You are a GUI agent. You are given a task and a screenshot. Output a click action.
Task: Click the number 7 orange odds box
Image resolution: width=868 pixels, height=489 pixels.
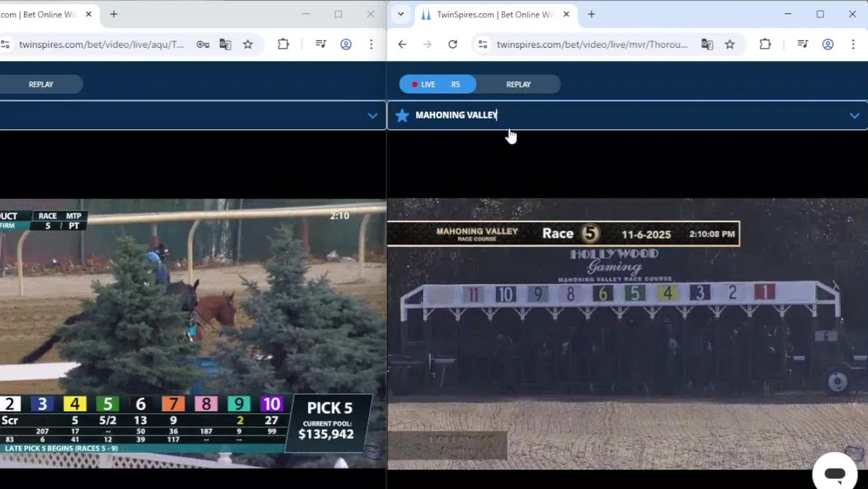pyautogui.click(x=173, y=405)
